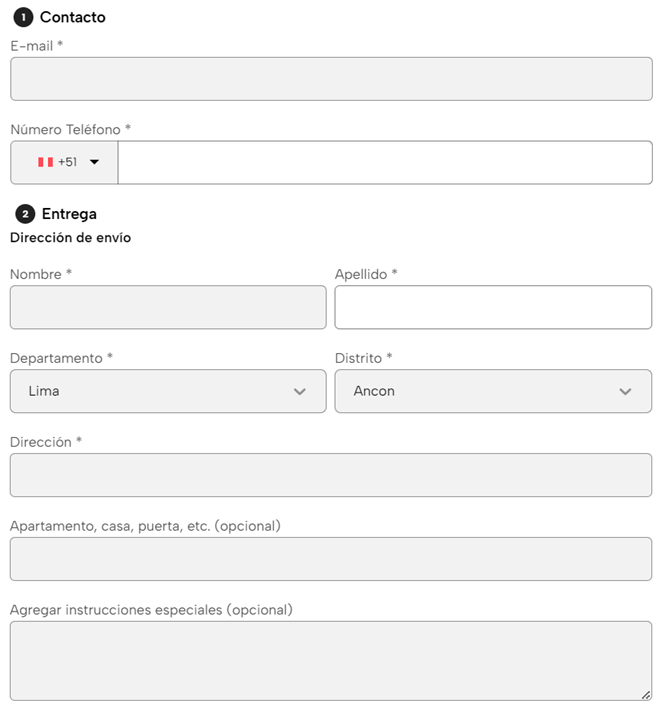Image resolution: width=658 pixels, height=706 pixels.
Task: Click into the phone number text field
Action: click(384, 162)
